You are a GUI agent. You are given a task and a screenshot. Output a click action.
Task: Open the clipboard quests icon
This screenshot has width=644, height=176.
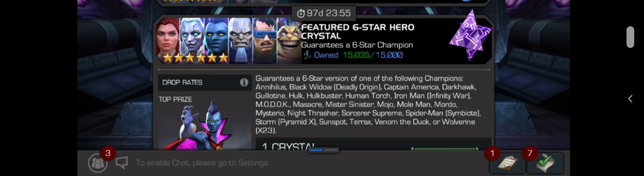(507, 163)
